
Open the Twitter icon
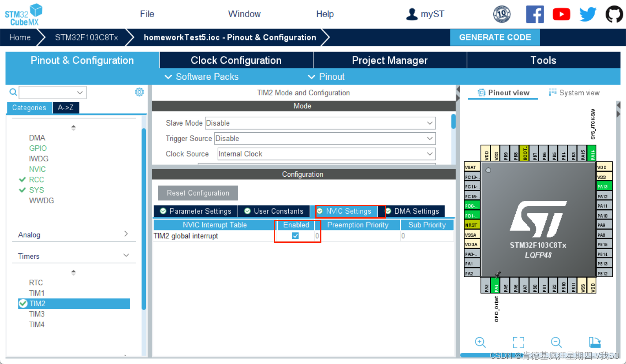(x=588, y=14)
